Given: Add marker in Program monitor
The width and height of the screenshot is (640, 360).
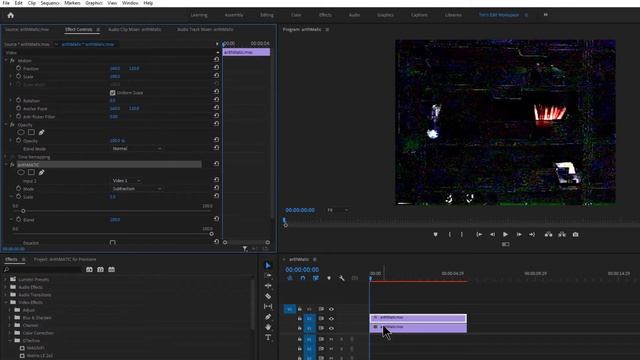Looking at the screenshot, I should pyautogui.click(x=436, y=234).
